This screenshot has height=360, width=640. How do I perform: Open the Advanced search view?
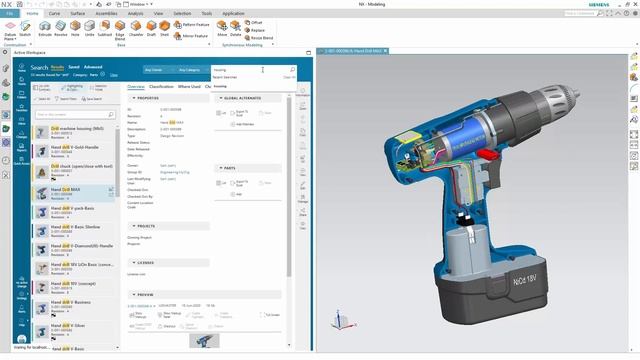pyautogui.click(x=93, y=67)
